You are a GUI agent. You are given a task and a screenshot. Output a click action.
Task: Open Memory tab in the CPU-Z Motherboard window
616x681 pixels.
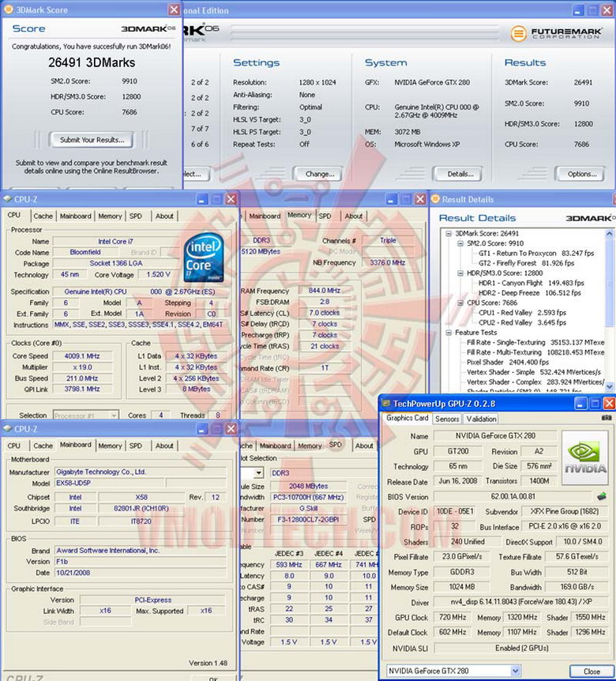tap(110, 446)
